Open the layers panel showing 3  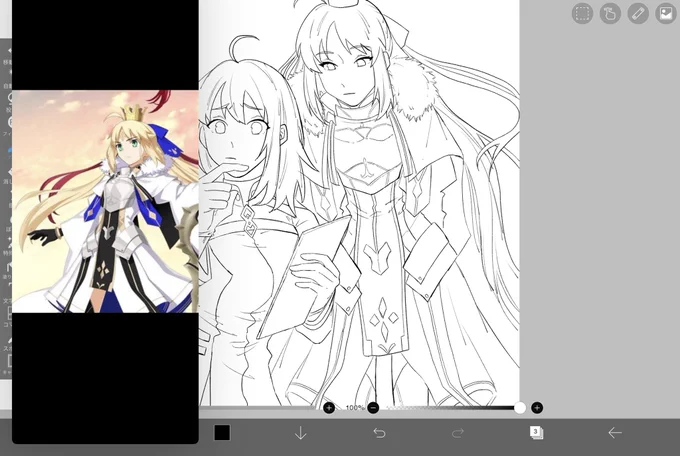tap(536, 433)
